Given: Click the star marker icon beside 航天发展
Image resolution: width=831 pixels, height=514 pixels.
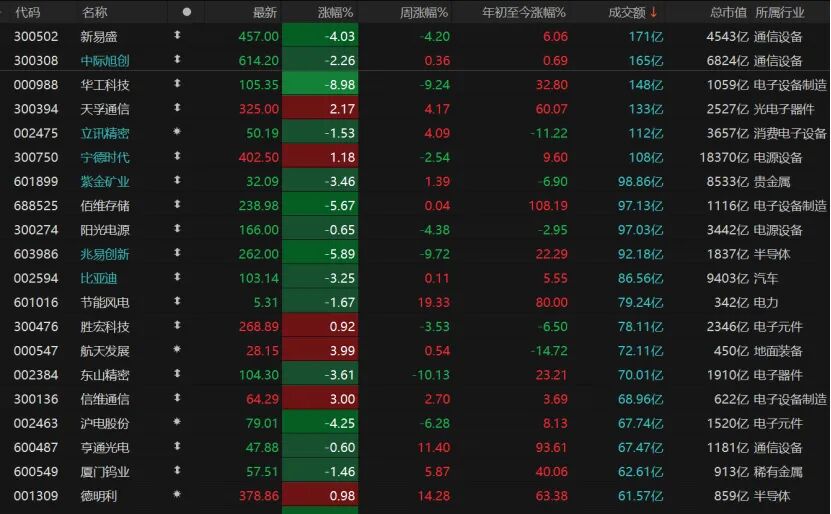Looking at the screenshot, I should [178, 349].
